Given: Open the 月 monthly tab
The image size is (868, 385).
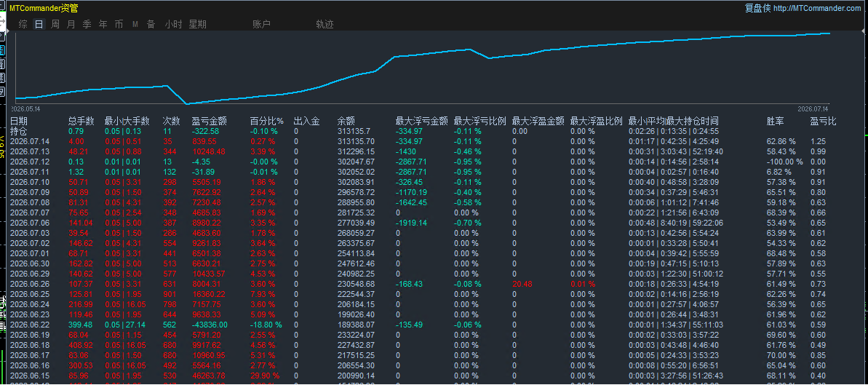Looking at the screenshot, I should [x=71, y=24].
